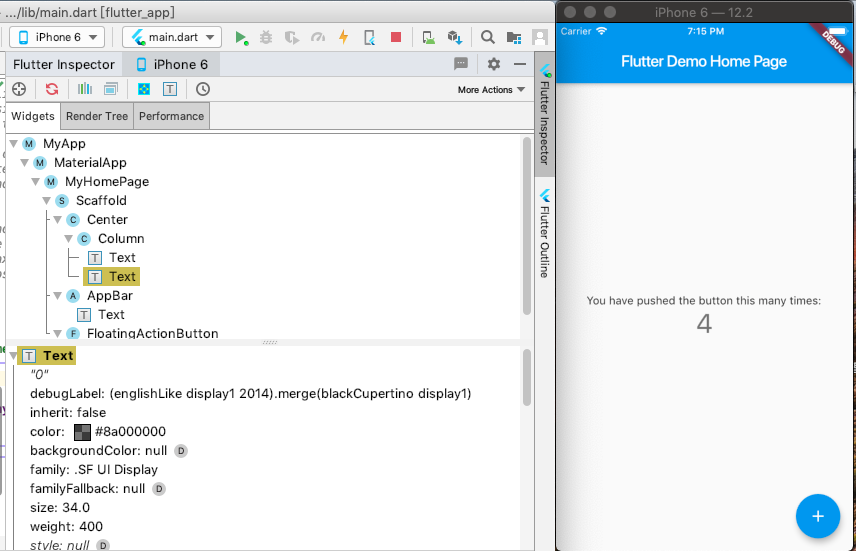Open Flutter Inspector side tool window tab
Image resolution: width=856 pixels, height=551 pixels.
(544, 115)
